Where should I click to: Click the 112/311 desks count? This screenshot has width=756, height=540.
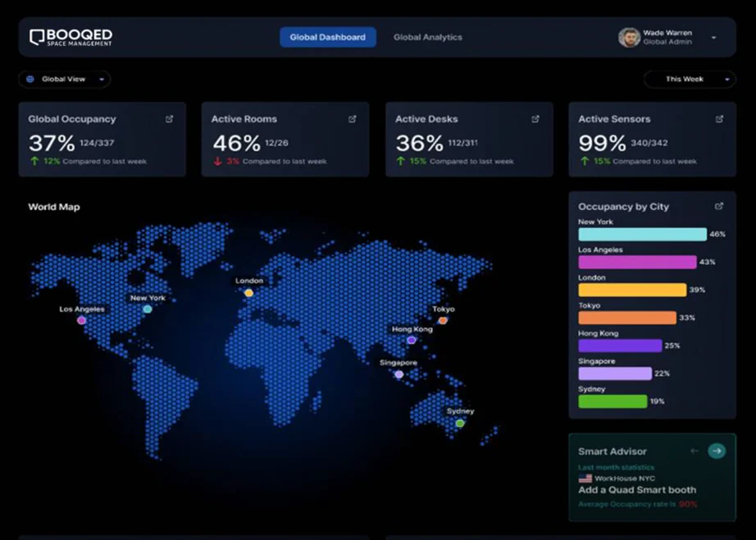[462, 143]
